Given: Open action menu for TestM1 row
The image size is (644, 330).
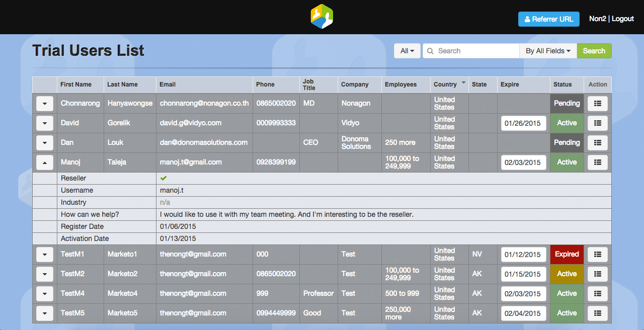Looking at the screenshot, I should pyautogui.click(x=597, y=255).
